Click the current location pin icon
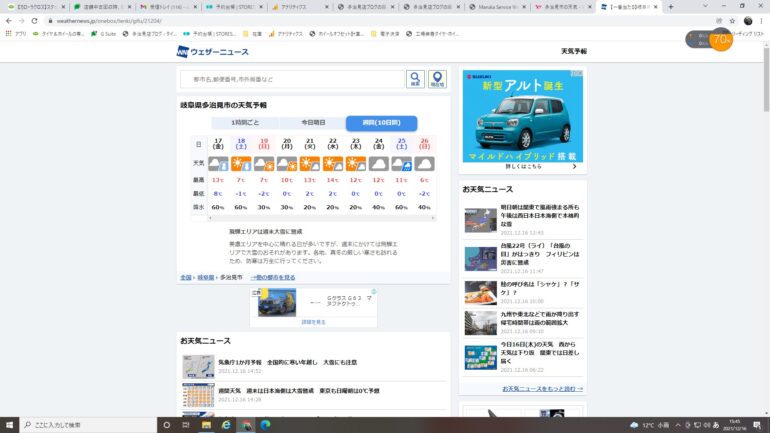Viewport: 770px width, 433px height. 437,79
